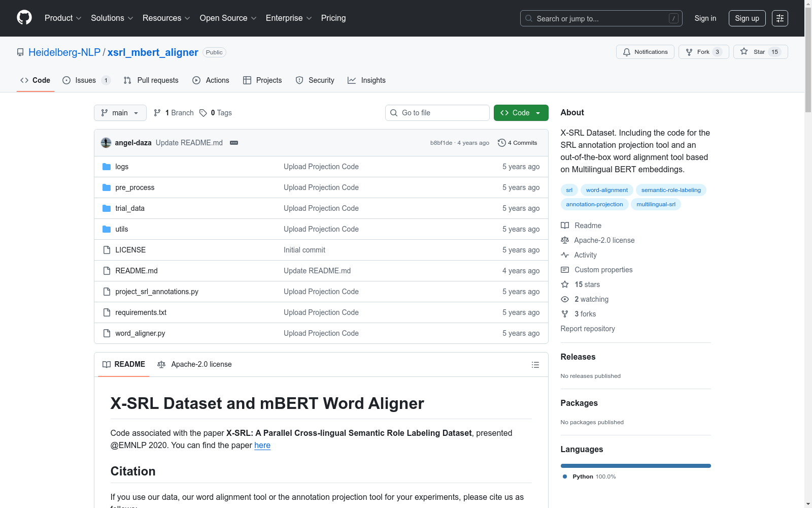The width and height of the screenshot is (812, 508).
Task: Expand commit message ellipsis icon
Action: pos(234,143)
